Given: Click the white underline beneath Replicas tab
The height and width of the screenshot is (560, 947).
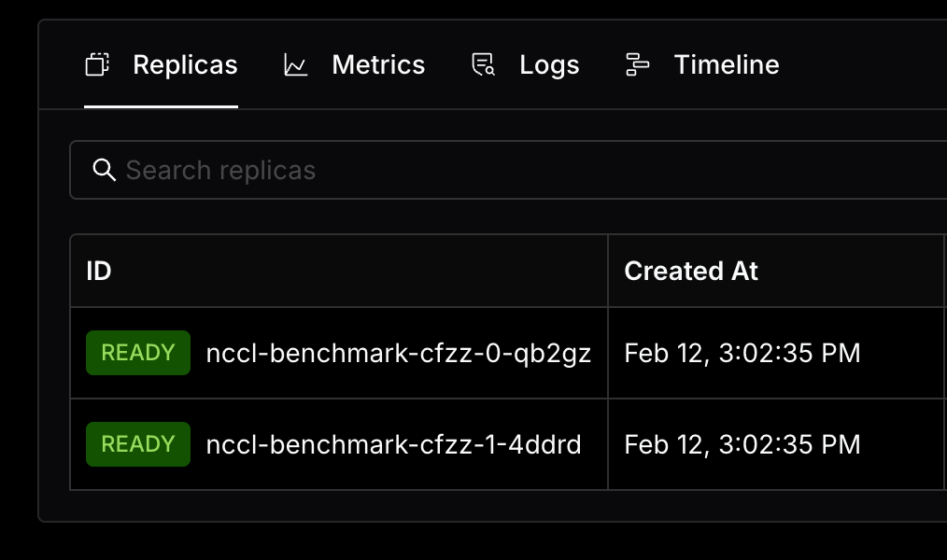Looking at the screenshot, I should pyautogui.click(x=161, y=106).
